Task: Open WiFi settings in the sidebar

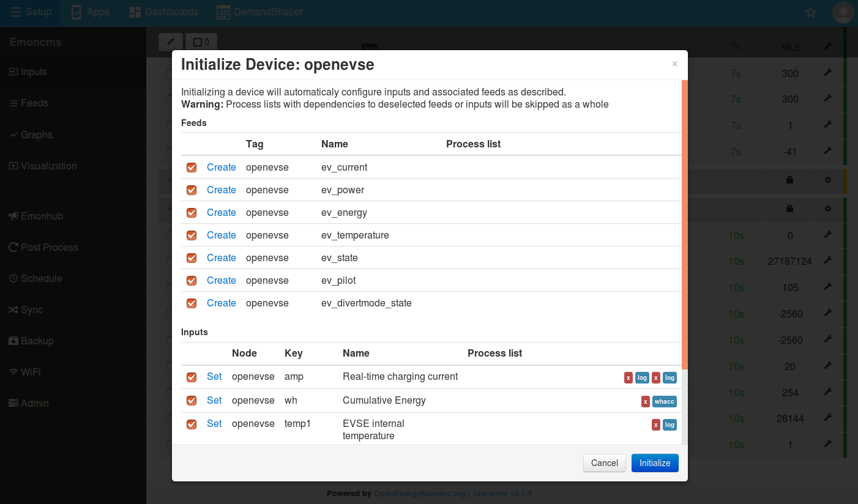Action: point(24,372)
